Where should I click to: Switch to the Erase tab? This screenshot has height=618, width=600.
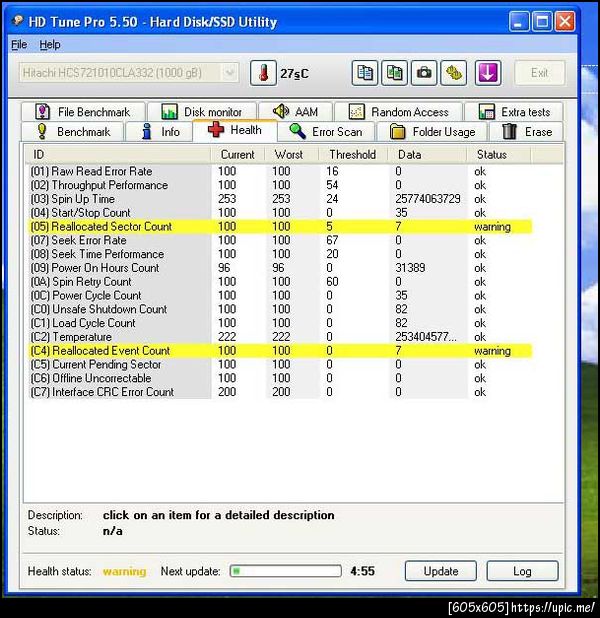pyautogui.click(x=526, y=132)
